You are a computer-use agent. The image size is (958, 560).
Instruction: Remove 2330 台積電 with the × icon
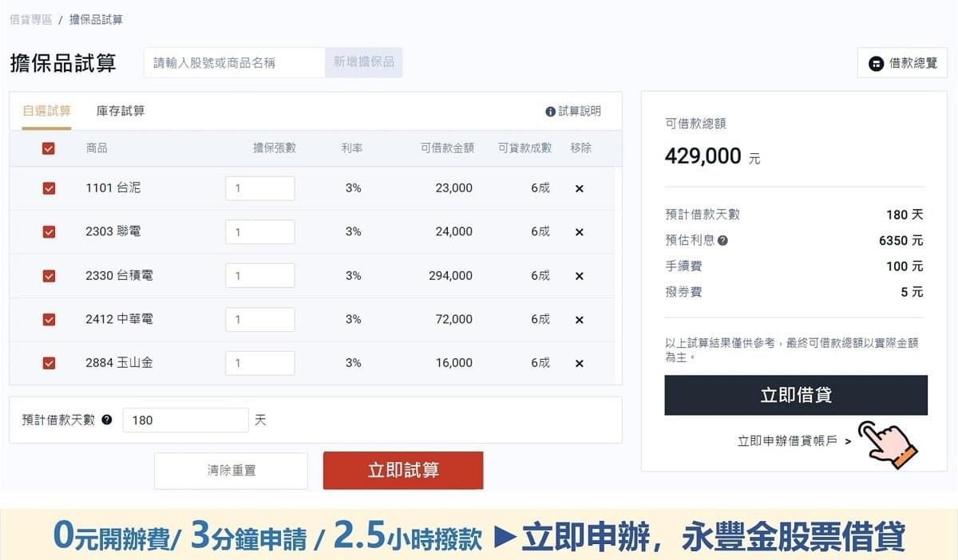(579, 275)
